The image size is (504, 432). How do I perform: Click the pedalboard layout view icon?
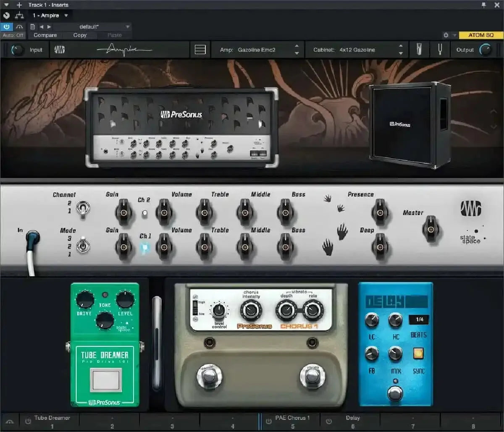tap(200, 50)
